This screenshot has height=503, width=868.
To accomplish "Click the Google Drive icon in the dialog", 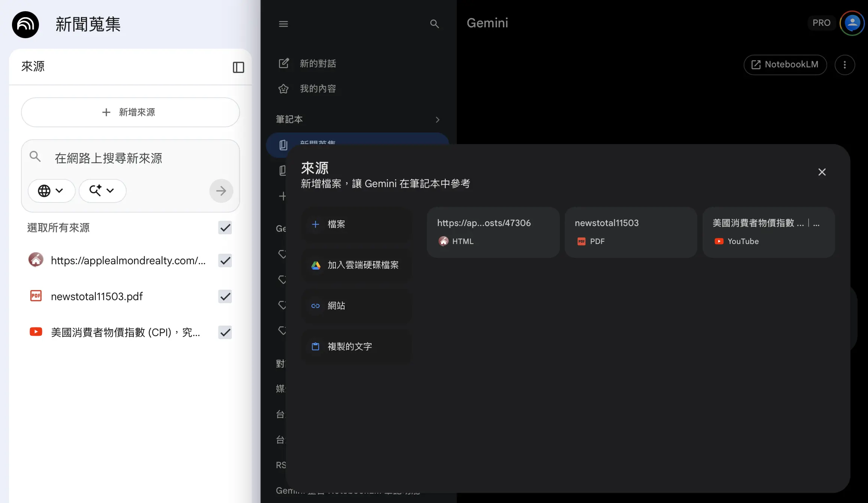I will pos(316,265).
